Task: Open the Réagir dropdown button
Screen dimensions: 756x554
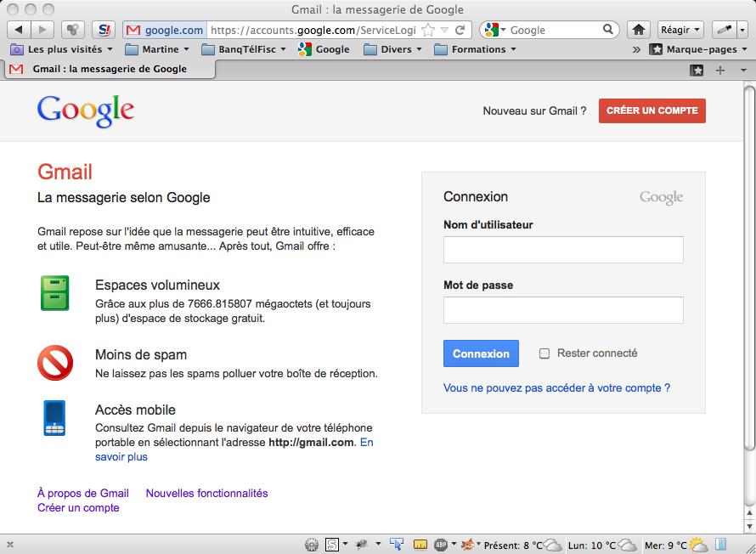Action: click(680, 30)
